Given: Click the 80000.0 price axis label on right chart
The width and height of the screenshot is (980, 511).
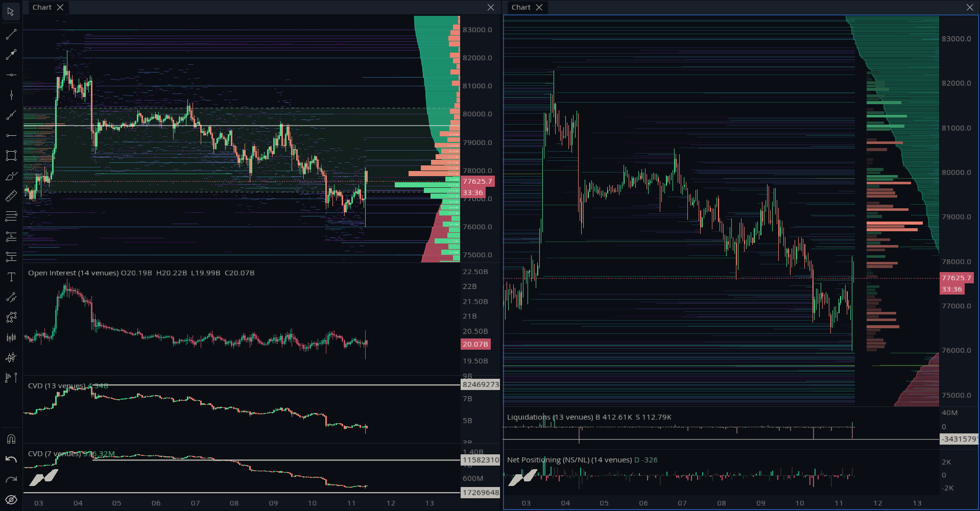Looking at the screenshot, I should click(x=957, y=173).
